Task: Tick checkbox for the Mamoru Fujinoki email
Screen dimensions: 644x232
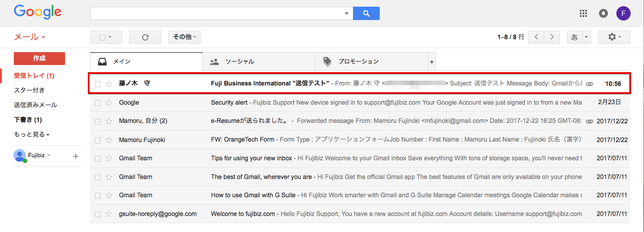Action: [98, 140]
